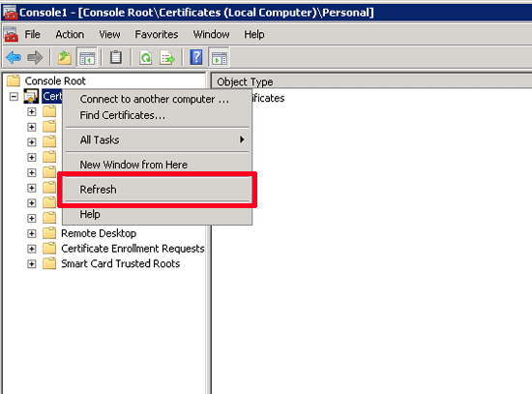Select Console Root tree item

[x=55, y=81]
